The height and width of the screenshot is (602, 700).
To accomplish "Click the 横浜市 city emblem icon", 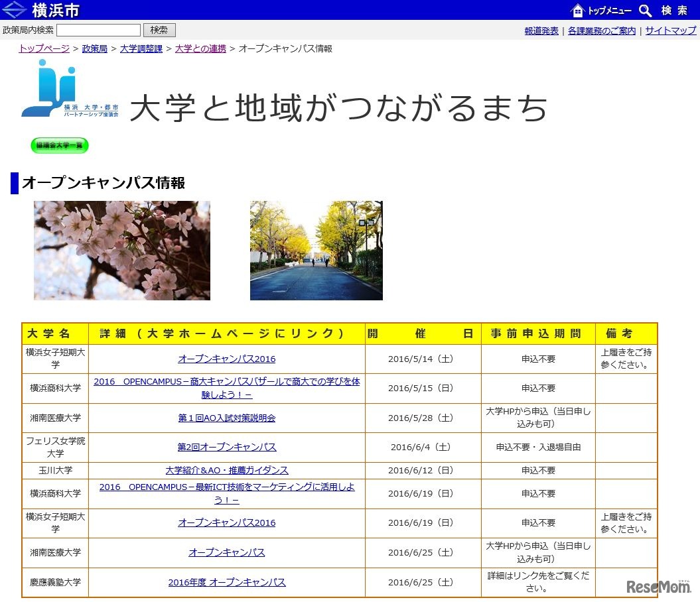I will [13, 9].
